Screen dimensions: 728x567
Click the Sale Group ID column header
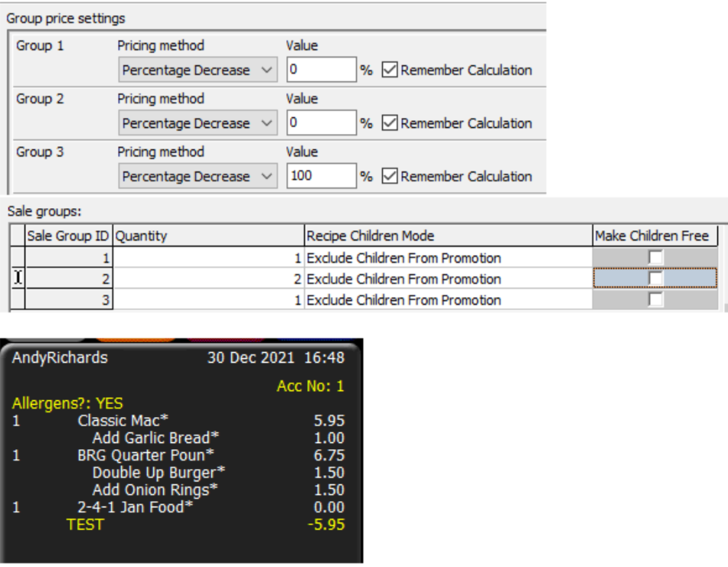point(69,236)
